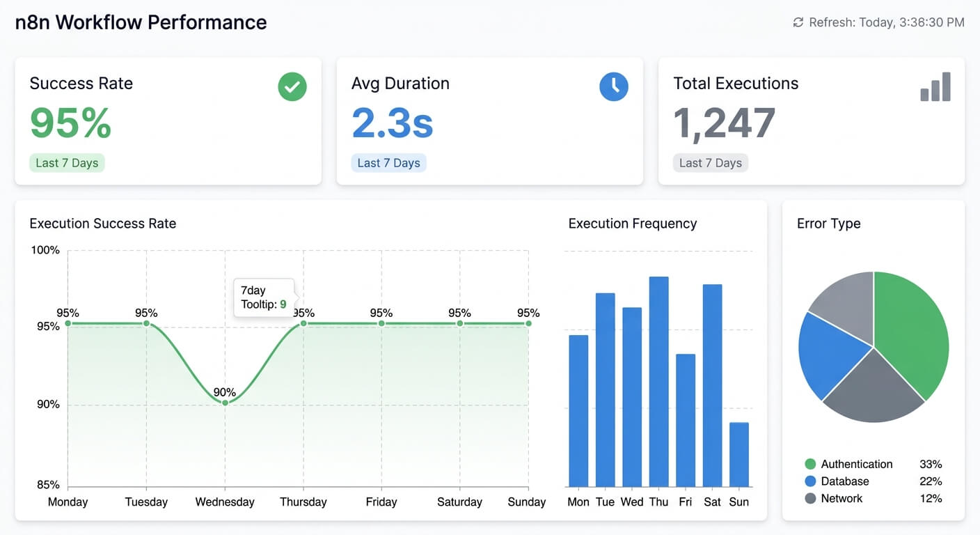Click the green checkmark Success Rate icon
The image size is (980, 535).
(292, 87)
